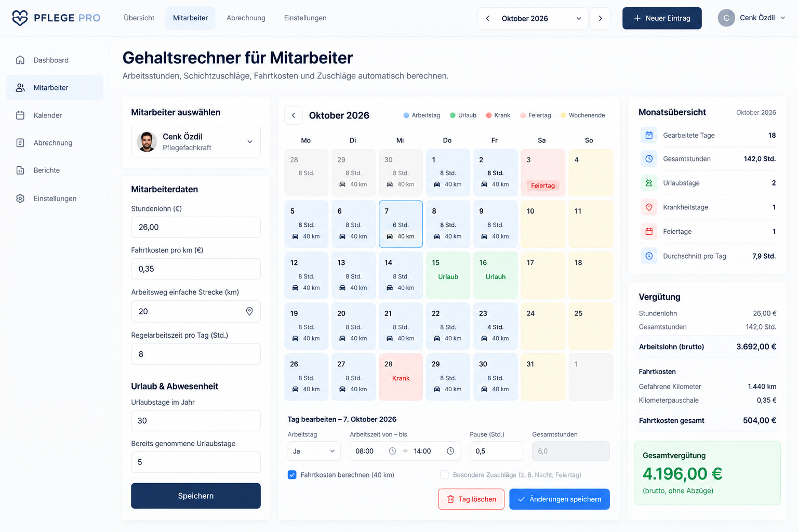
Task: Click the blue Arbeitstag legend dot
Action: tap(406, 115)
